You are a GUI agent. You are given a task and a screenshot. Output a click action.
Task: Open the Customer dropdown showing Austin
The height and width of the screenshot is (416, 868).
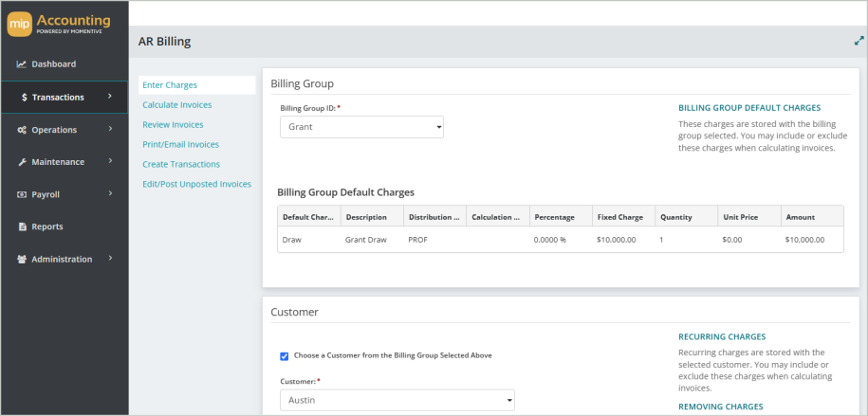click(x=397, y=400)
